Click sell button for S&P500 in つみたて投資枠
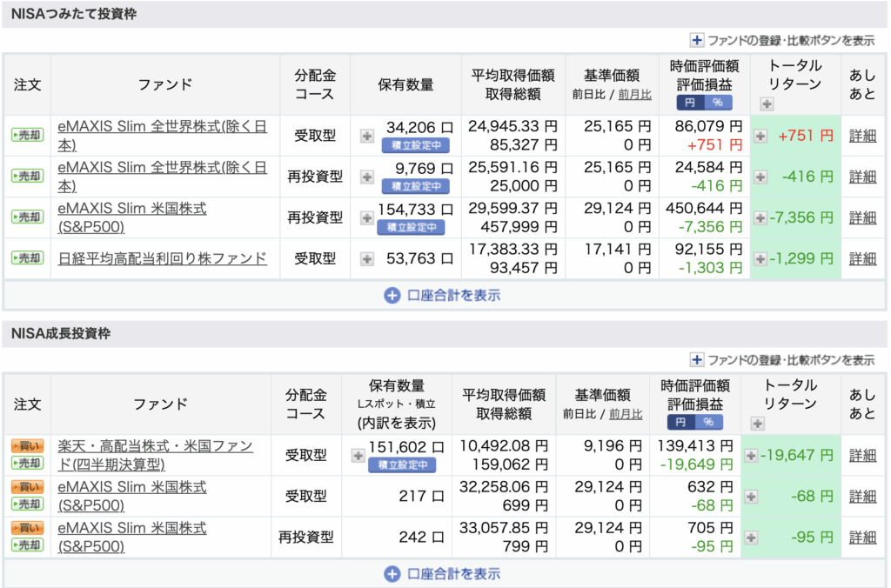 pos(27,217)
